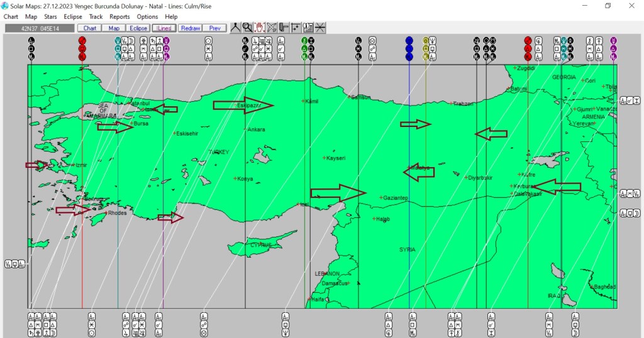Image resolution: width=644 pixels, height=338 pixels.
Task: Click the intersecting lines icon at toolbar end
Action: tap(320, 28)
